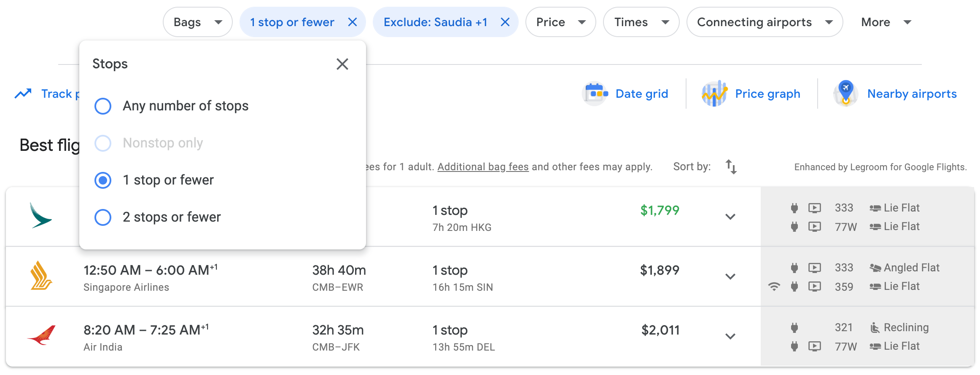The width and height of the screenshot is (980, 375).
Task: Choose the '1 stop or fewer' radio button
Action: tap(103, 180)
